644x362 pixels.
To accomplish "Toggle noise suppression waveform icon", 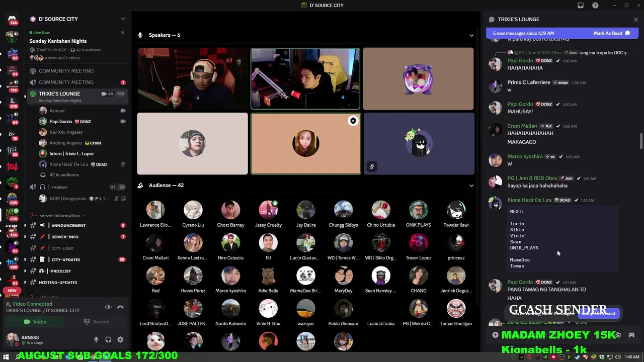I will 108,307.
